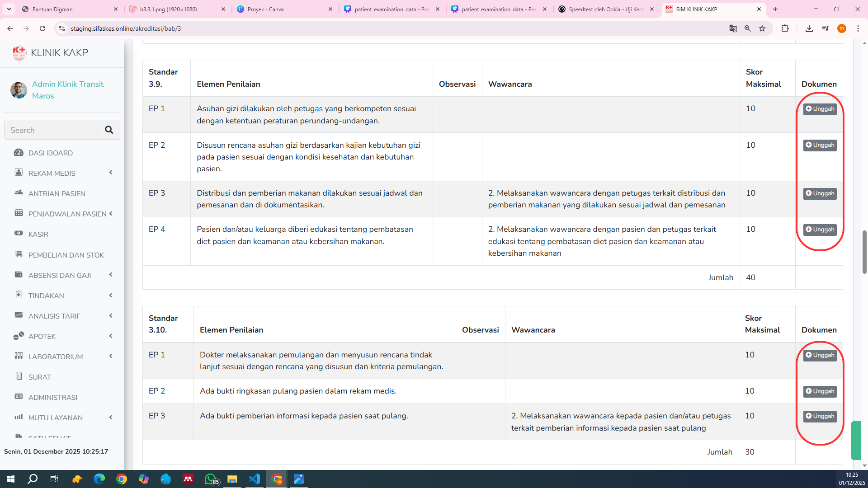The width and height of the screenshot is (868, 488).
Task: Click the Kasir money icon
Action: [x=19, y=234]
